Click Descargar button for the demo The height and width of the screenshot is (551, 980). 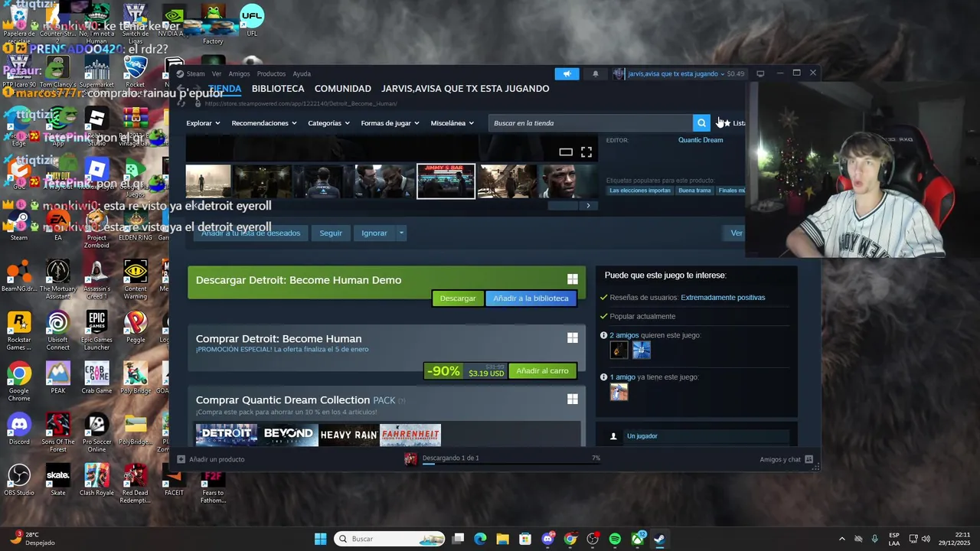pyautogui.click(x=458, y=298)
